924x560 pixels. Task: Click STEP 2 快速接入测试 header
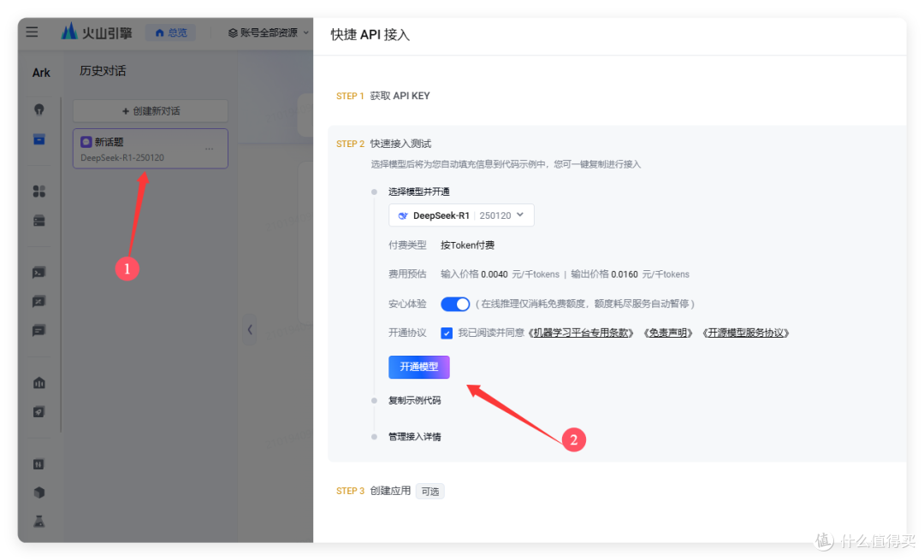[383, 144]
